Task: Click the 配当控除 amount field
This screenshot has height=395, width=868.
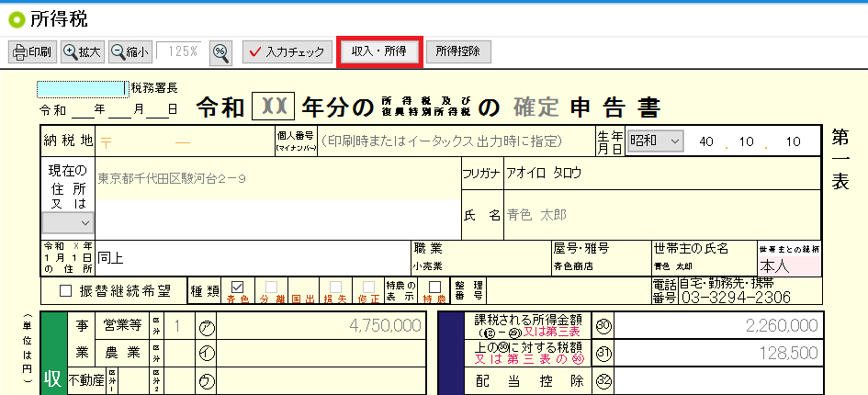Action: click(718, 381)
